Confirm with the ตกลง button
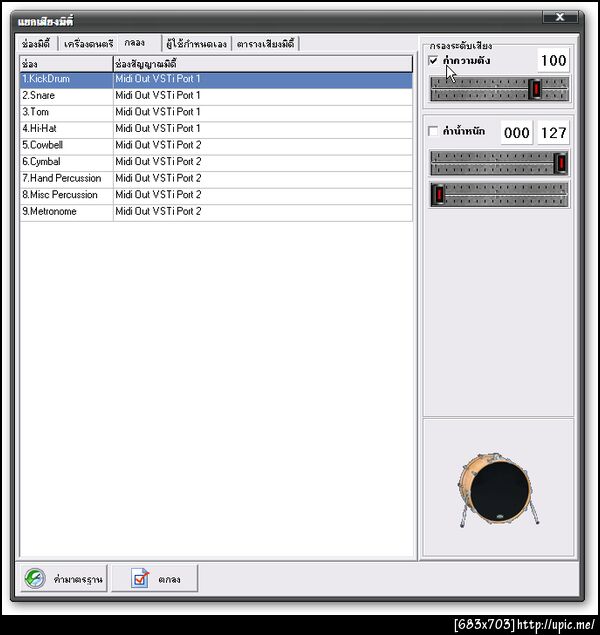This screenshot has width=600, height=635. coord(155,579)
